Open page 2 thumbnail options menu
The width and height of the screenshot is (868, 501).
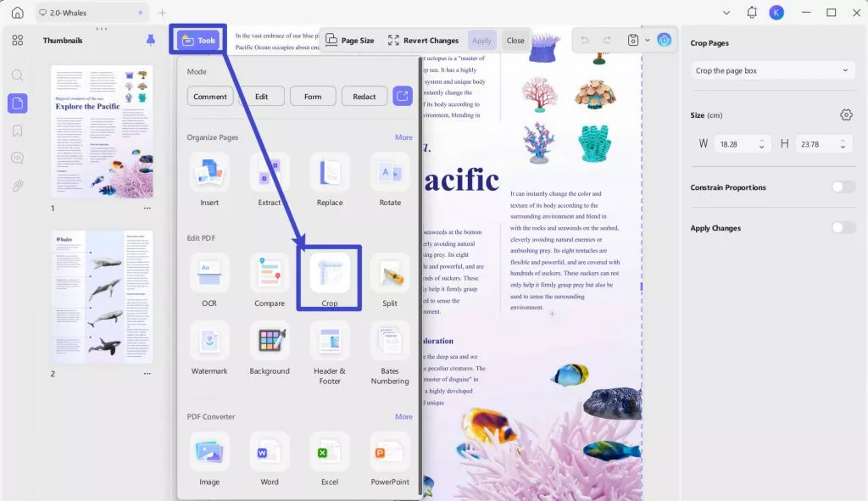[147, 374]
